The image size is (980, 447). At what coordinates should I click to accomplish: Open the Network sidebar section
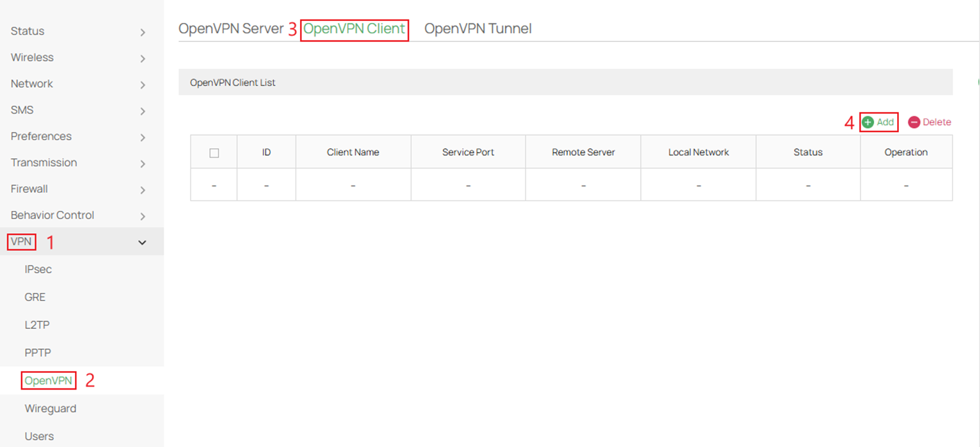[x=32, y=83]
